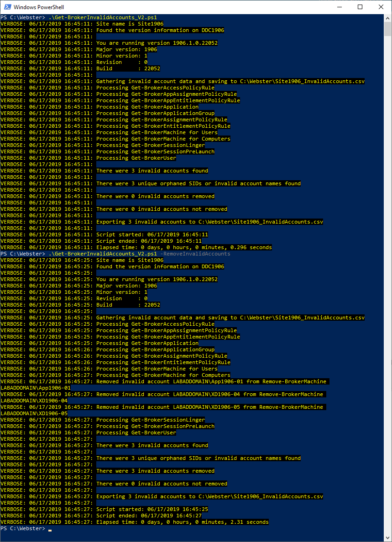Viewport: 392px width, 542px height.
Task: Click the blinking cursor at the last prompt
Action: (x=50, y=530)
